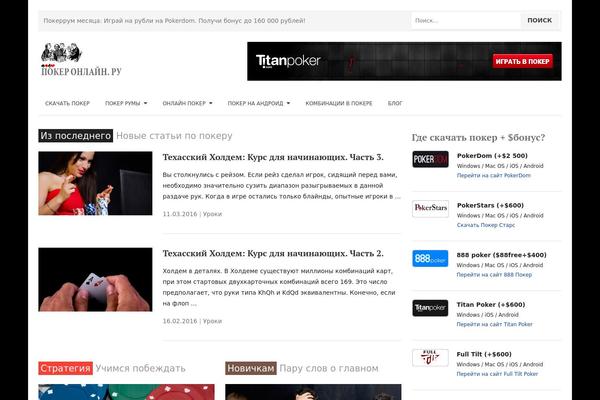Image resolution: width=600 pixels, height=400 pixels.
Task: Follow the Перейти на сайт PokerDom link
Action: coord(494,175)
